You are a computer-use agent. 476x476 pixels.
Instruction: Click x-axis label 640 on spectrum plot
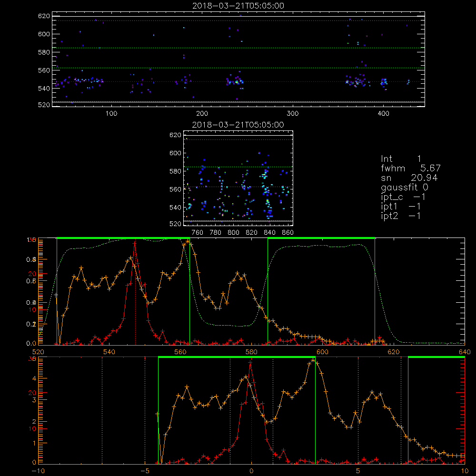[465, 352]
